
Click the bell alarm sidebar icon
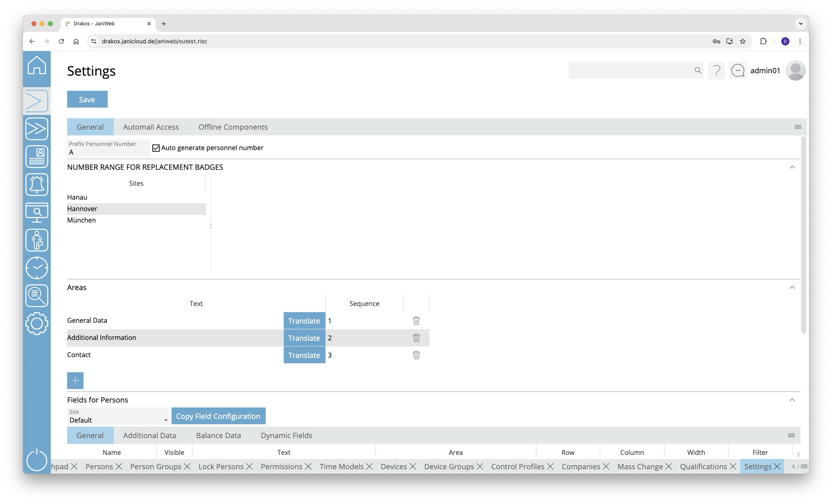pyautogui.click(x=37, y=184)
